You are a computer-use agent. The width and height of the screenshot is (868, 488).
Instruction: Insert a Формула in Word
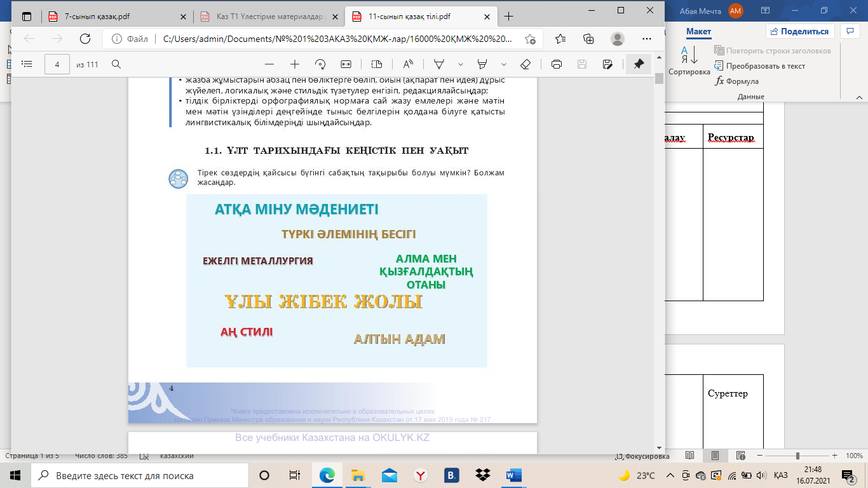tap(737, 81)
